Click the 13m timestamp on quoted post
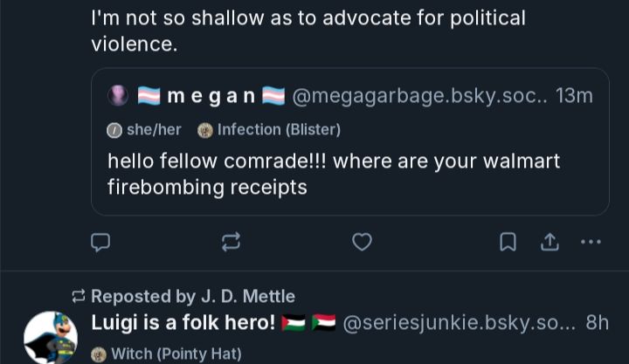 (x=574, y=96)
